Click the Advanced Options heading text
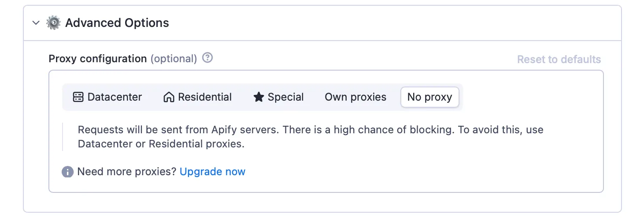 click(x=117, y=23)
